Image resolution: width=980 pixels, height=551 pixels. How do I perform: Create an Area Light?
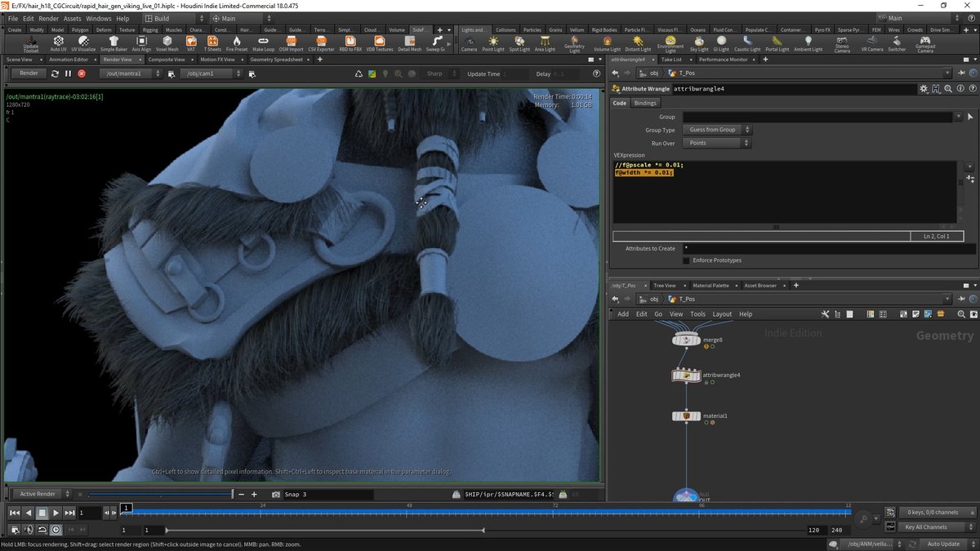click(545, 43)
